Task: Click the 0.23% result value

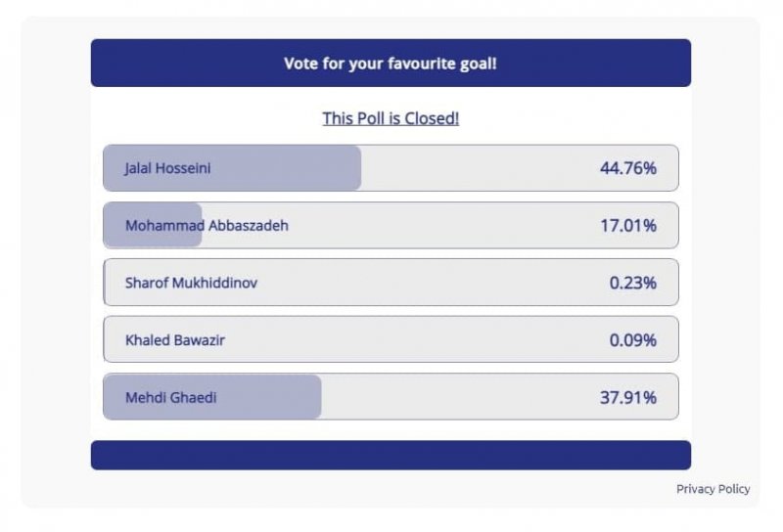Action: coord(632,283)
